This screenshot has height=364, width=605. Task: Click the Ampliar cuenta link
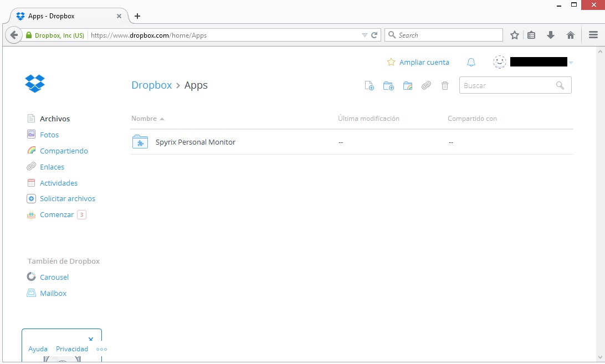coord(424,62)
